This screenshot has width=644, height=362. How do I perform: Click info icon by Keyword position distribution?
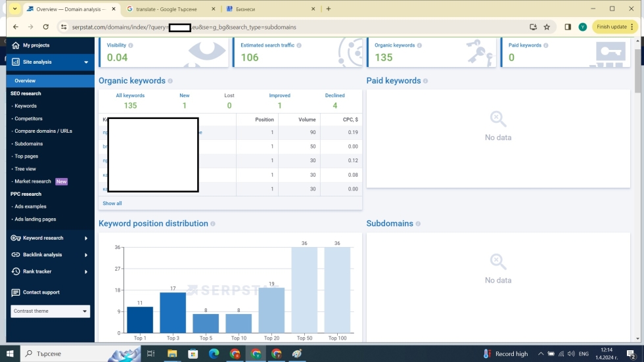tap(213, 224)
